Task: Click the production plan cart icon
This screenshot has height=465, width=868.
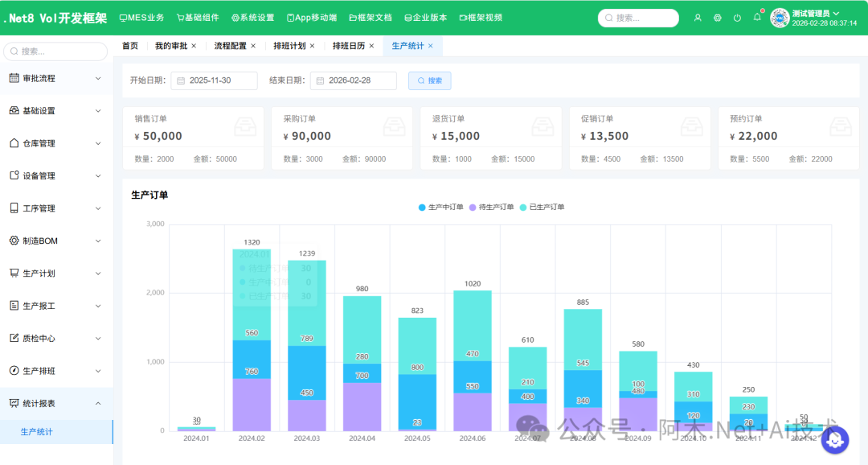Action: [x=14, y=273]
